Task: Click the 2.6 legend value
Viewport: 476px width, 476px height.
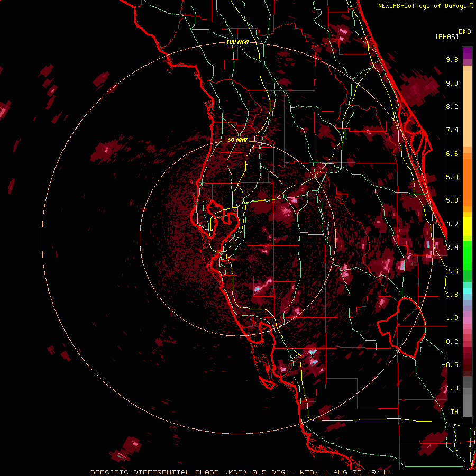Action: click(452, 271)
